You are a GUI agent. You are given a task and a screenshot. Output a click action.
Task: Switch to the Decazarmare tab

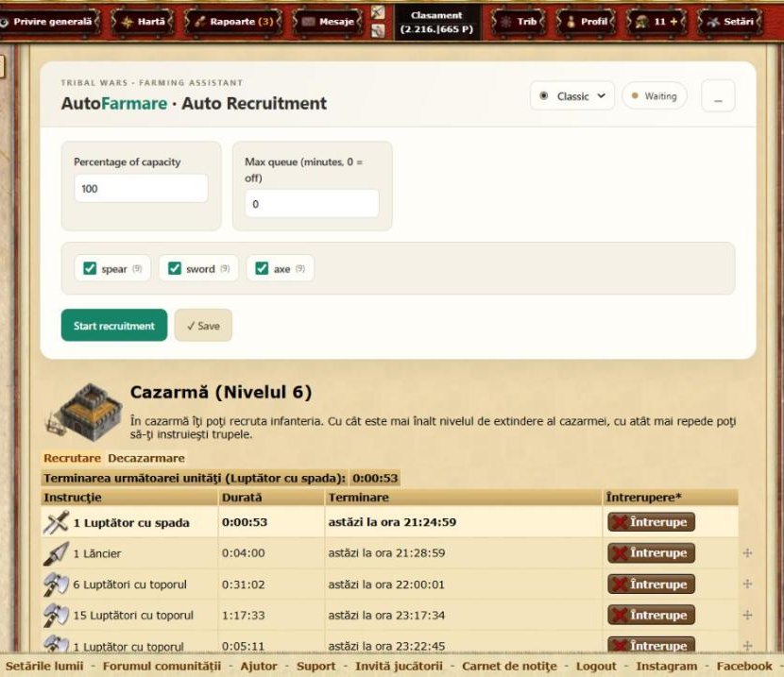[146, 458]
